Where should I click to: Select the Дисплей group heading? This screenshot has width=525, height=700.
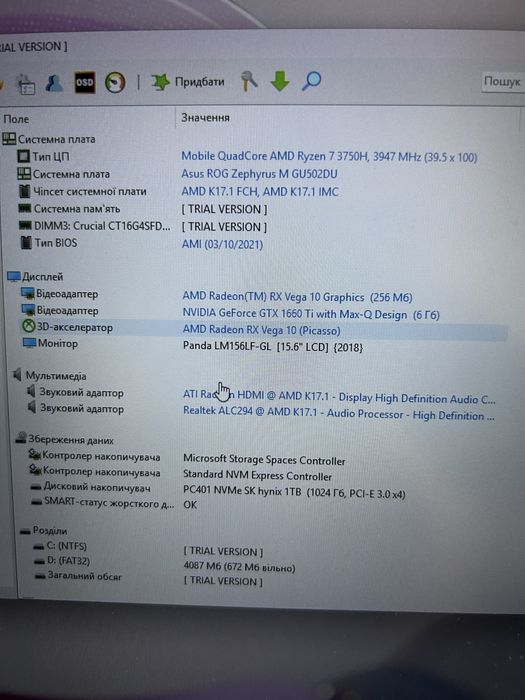pos(35,277)
